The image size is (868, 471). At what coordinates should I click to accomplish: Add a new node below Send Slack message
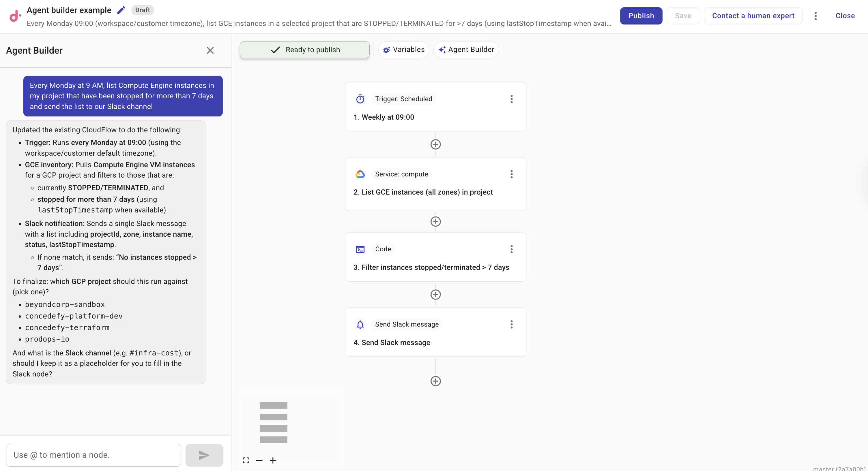click(435, 381)
